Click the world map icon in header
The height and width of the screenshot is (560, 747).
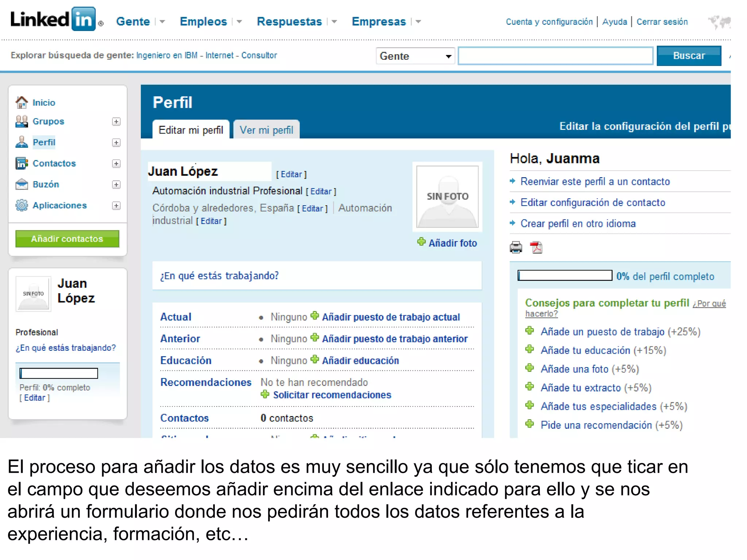click(x=719, y=22)
